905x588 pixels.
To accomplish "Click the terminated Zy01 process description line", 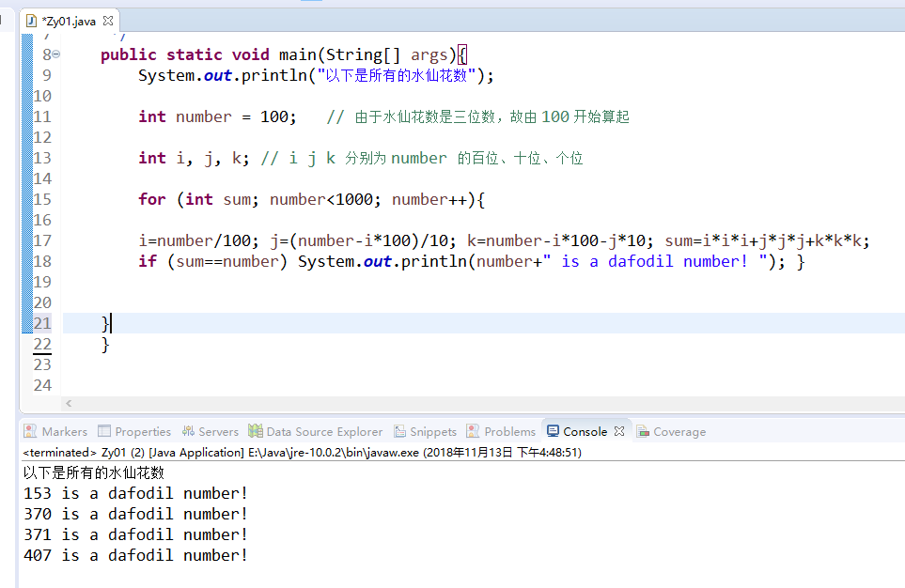I will (302, 453).
